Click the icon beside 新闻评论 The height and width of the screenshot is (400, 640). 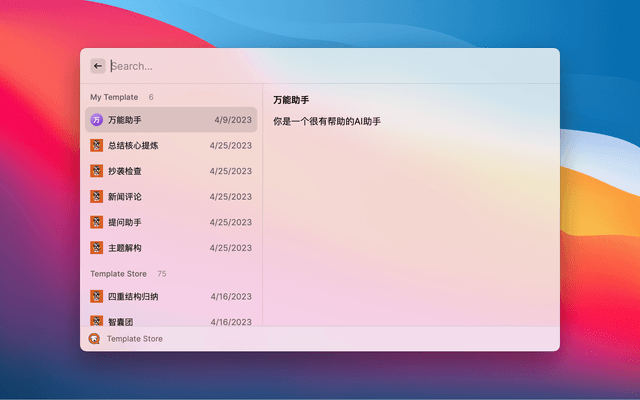[x=97, y=197]
